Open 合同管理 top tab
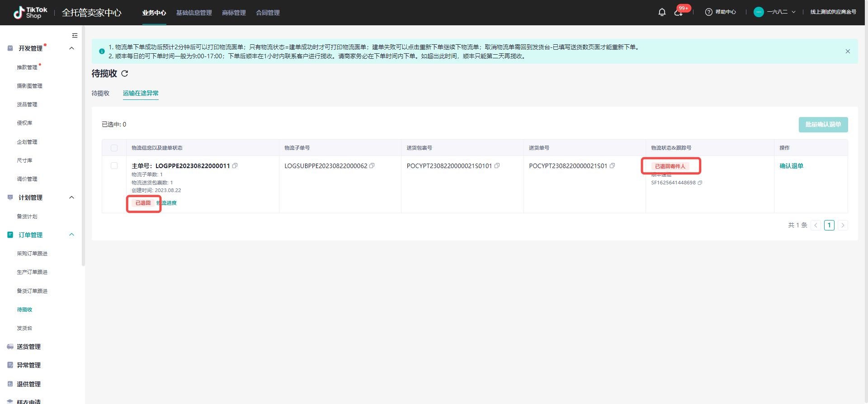 [x=268, y=13]
